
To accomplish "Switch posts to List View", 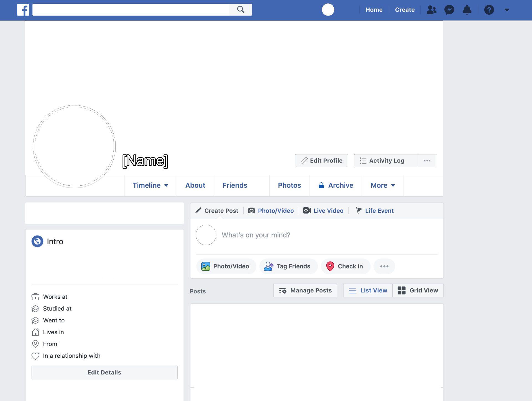I will coord(368,290).
